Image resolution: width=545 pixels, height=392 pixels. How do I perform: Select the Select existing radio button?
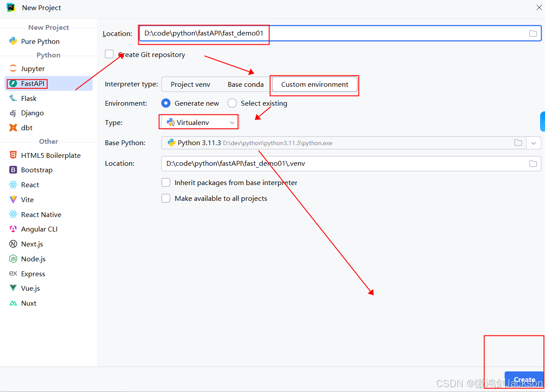point(232,103)
